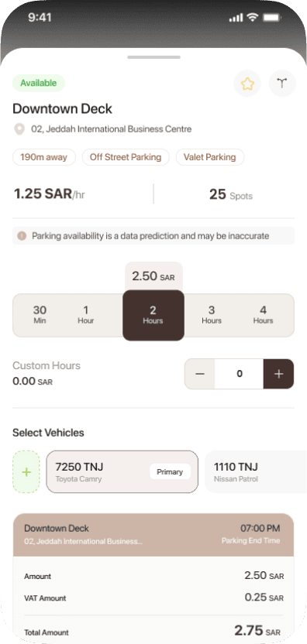
Task: Open directions with the route fork icon
Action: coord(282,84)
